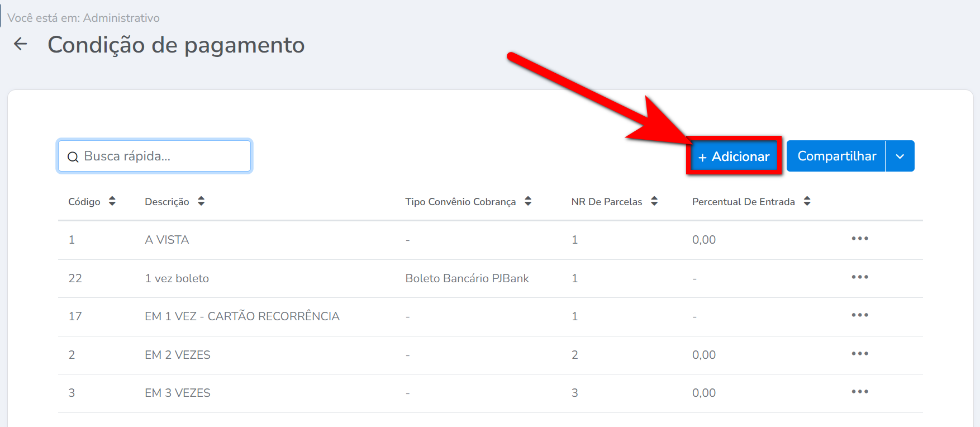Select the A VISTA row description
980x427 pixels.
167,240
